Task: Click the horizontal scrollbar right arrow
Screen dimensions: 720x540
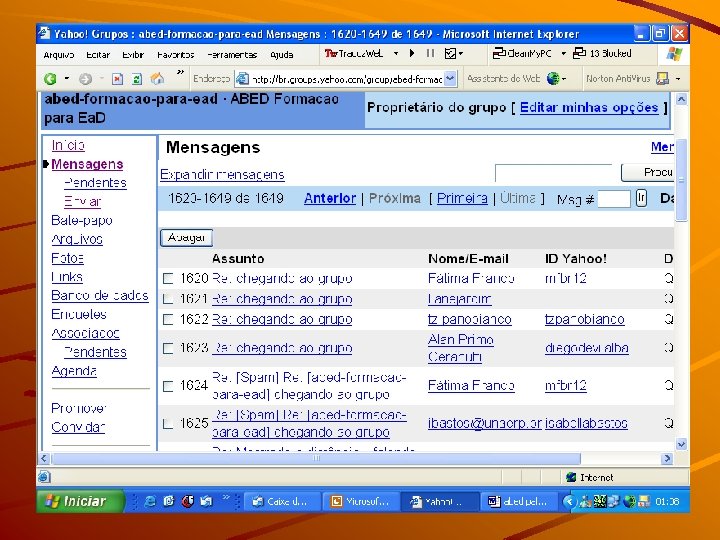Action: pos(667,458)
